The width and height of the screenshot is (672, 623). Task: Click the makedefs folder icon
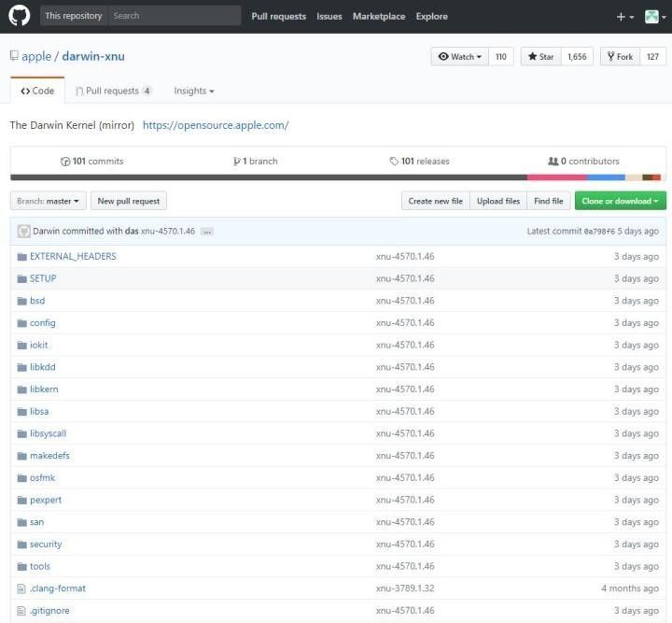pyautogui.click(x=21, y=456)
